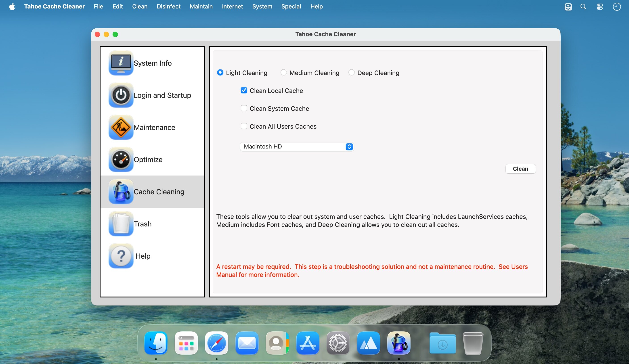Open the Optimize gauge icon
Viewport: 629px width, 364px height.
tap(121, 159)
